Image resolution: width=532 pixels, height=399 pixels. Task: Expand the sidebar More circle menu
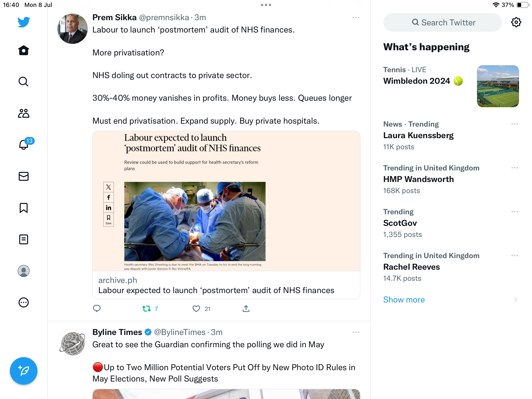point(24,302)
